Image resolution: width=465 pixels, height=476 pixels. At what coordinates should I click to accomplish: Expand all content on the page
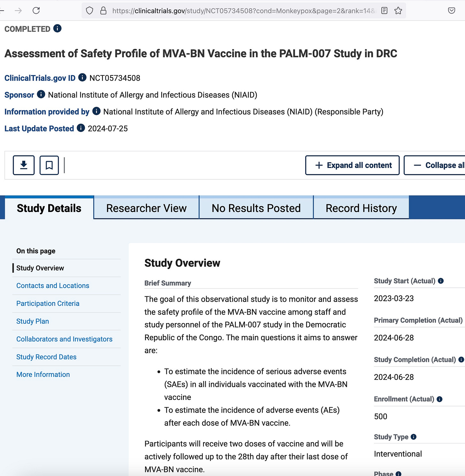click(352, 165)
